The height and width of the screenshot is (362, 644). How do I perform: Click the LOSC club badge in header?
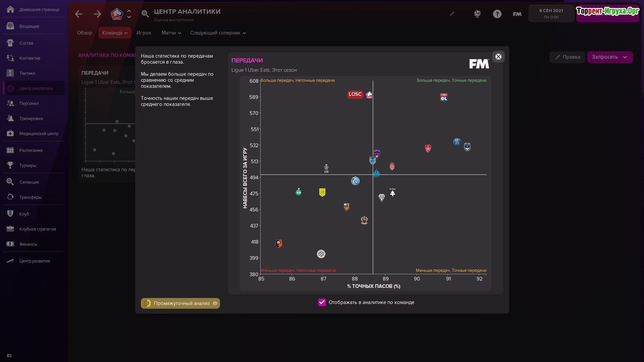point(117,14)
